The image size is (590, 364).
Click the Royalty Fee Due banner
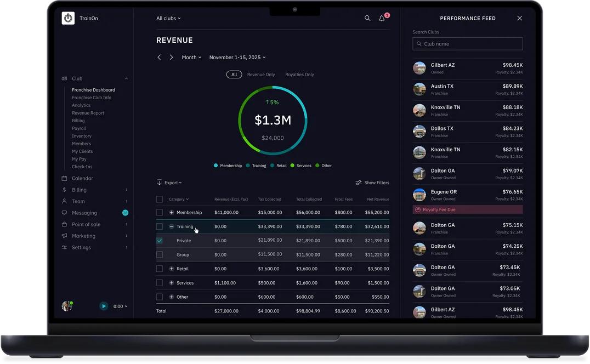point(468,209)
